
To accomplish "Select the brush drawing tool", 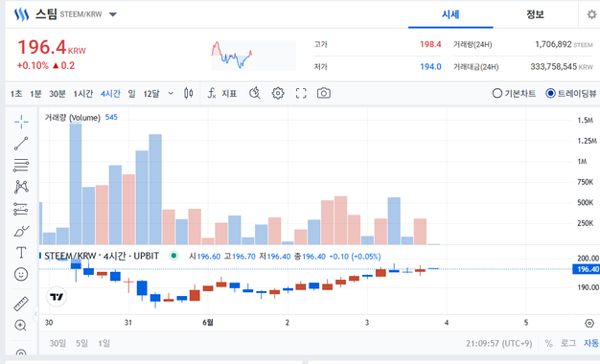I will (21, 231).
